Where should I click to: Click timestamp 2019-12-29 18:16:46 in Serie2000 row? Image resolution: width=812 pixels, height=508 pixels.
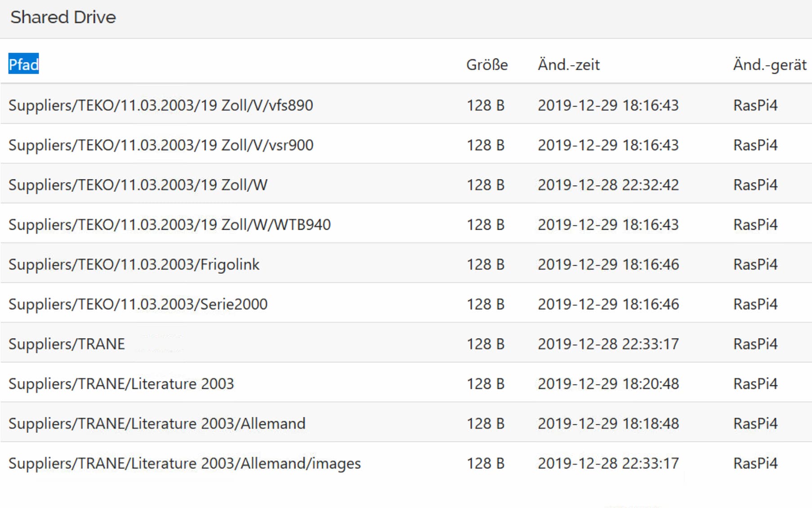(x=608, y=304)
